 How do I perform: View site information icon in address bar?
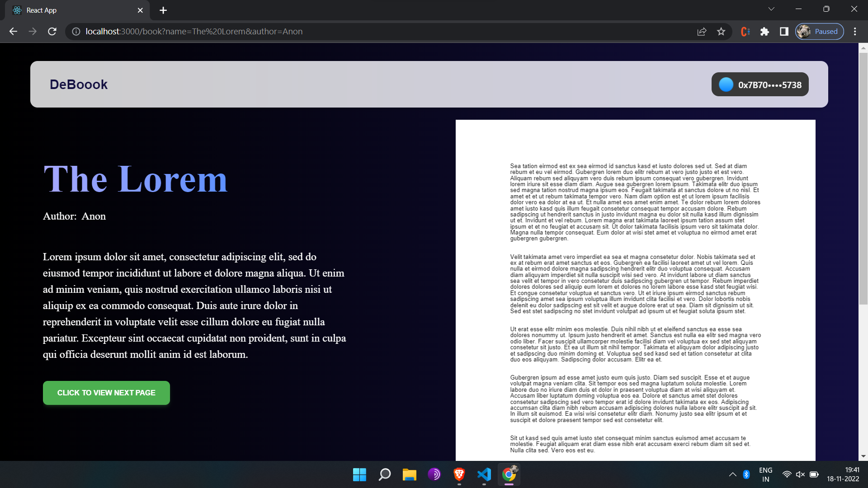pyautogui.click(x=76, y=32)
